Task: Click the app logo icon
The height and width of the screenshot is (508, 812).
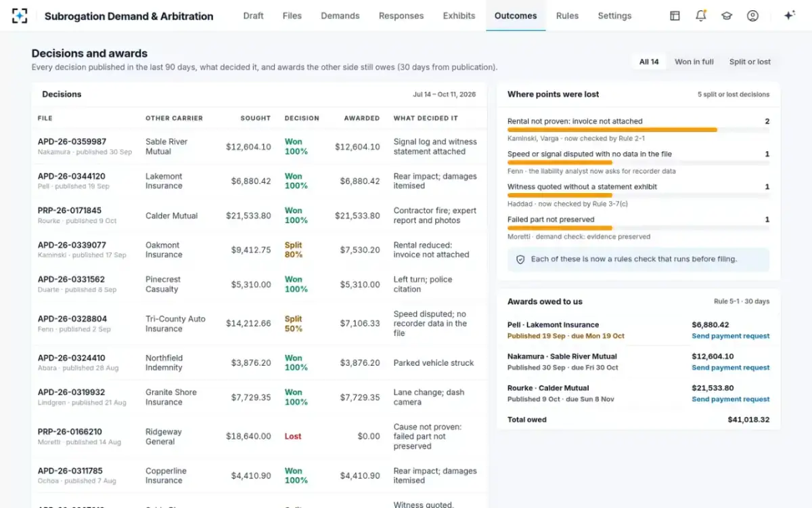Action: (20, 16)
